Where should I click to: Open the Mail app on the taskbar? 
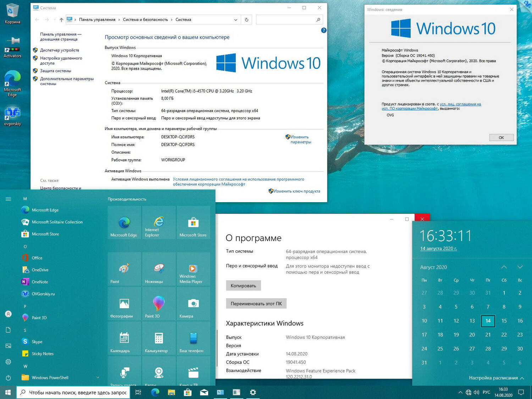click(x=204, y=392)
